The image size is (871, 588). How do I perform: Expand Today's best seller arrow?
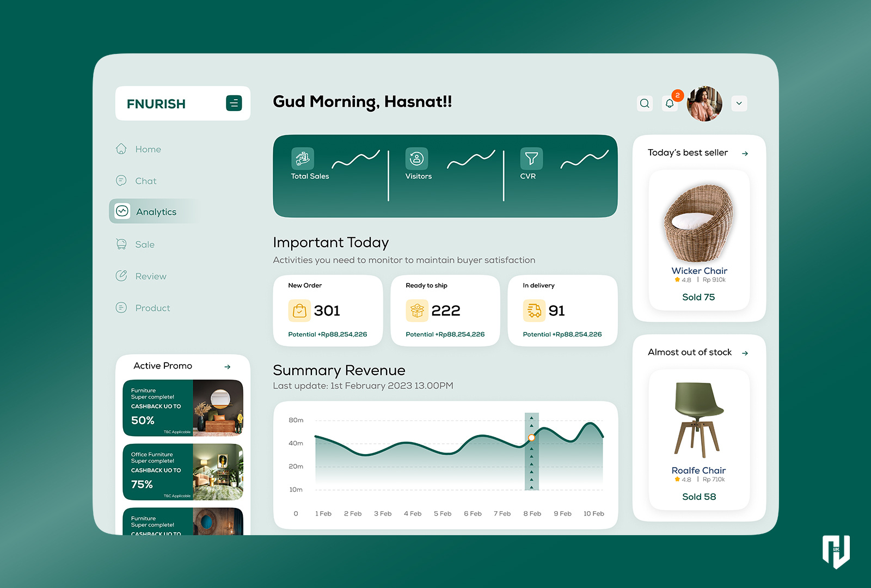pyautogui.click(x=745, y=153)
